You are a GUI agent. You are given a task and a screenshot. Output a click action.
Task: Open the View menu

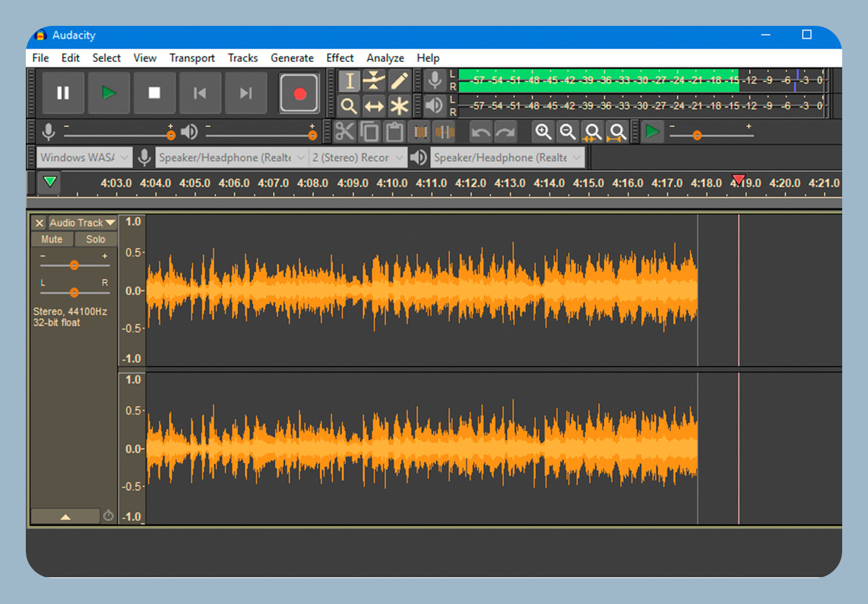coord(145,58)
